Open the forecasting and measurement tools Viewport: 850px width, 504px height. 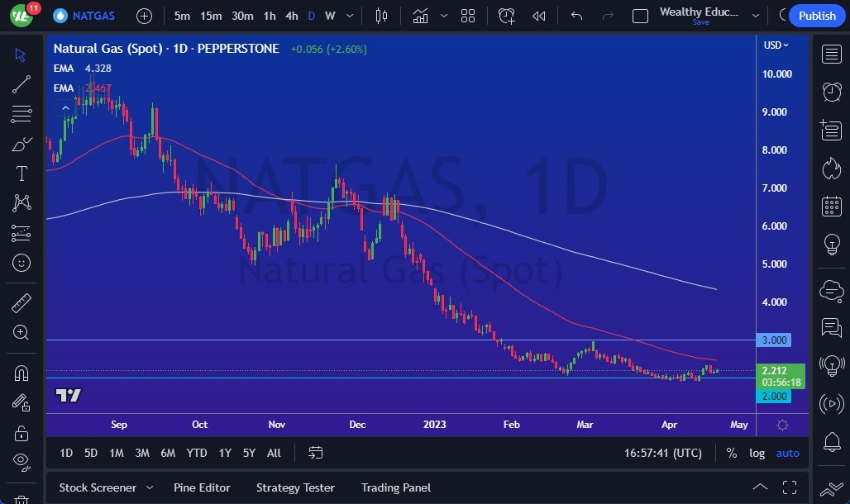tap(21, 234)
